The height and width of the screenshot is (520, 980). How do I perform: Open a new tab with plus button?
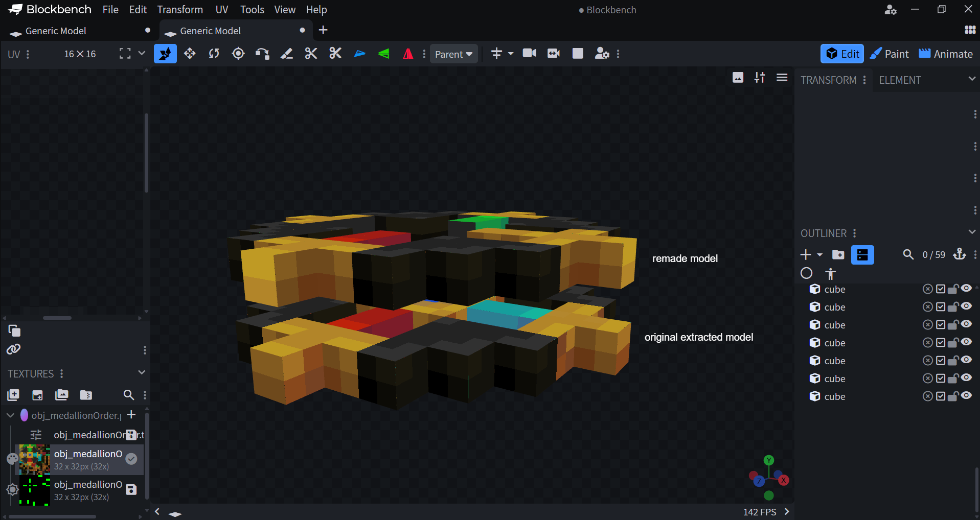(x=323, y=30)
